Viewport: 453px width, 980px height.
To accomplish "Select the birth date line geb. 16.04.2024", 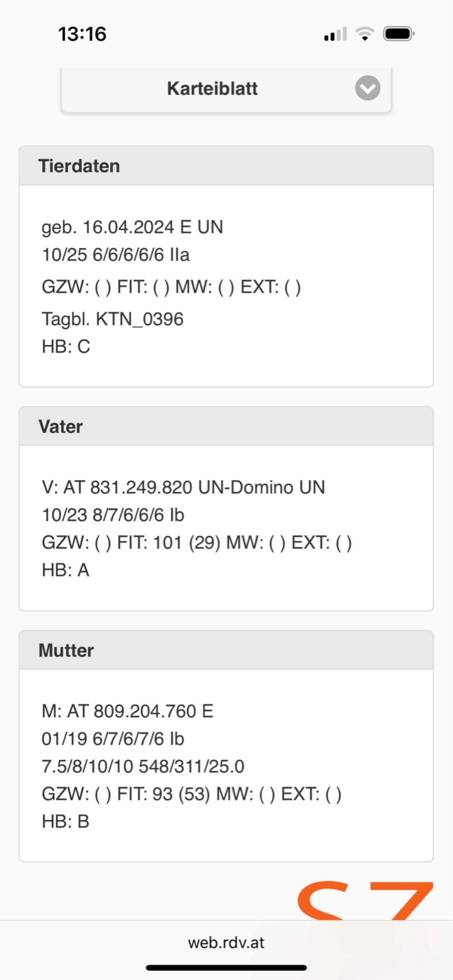I will (x=132, y=227).
